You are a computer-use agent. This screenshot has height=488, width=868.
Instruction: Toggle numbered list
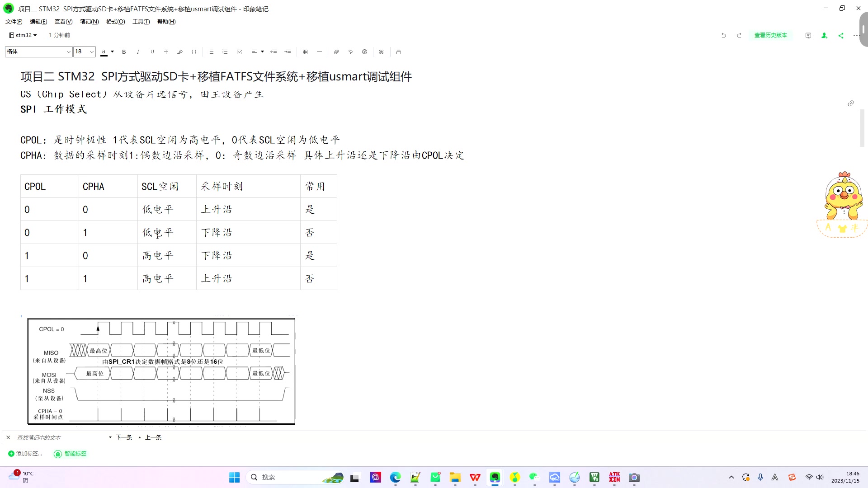[x=225, y=52]
